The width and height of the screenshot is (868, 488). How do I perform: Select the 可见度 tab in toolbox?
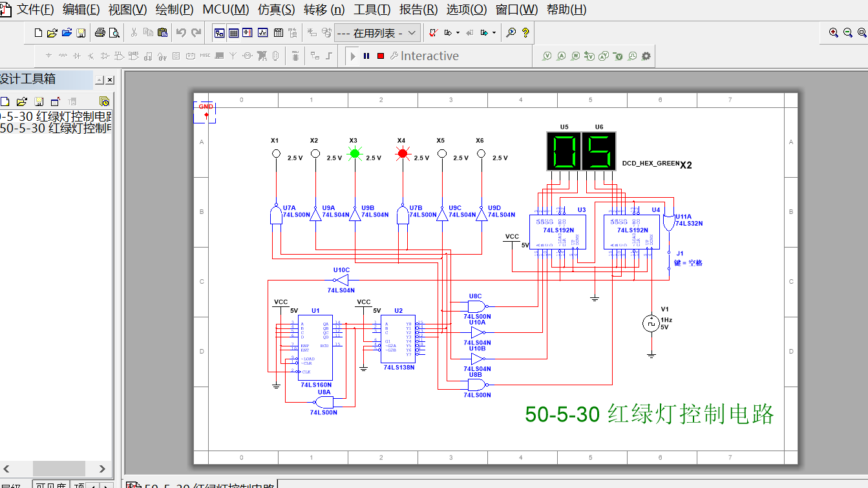pyautogui.click(x=50, y=485)
